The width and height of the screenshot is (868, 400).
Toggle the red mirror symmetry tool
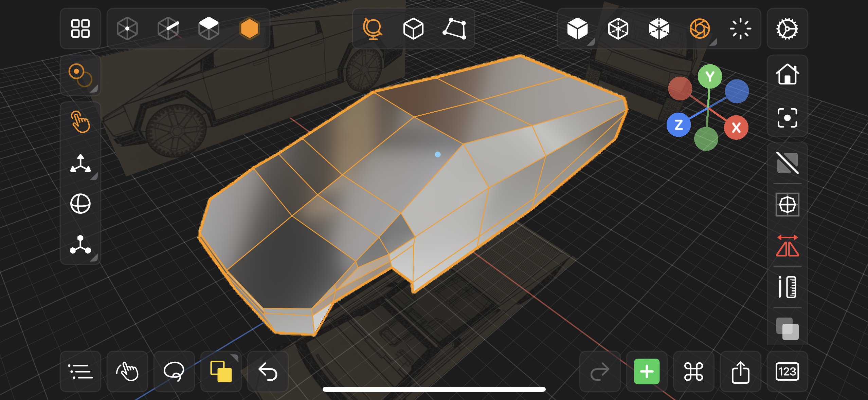tap(787, 246)
